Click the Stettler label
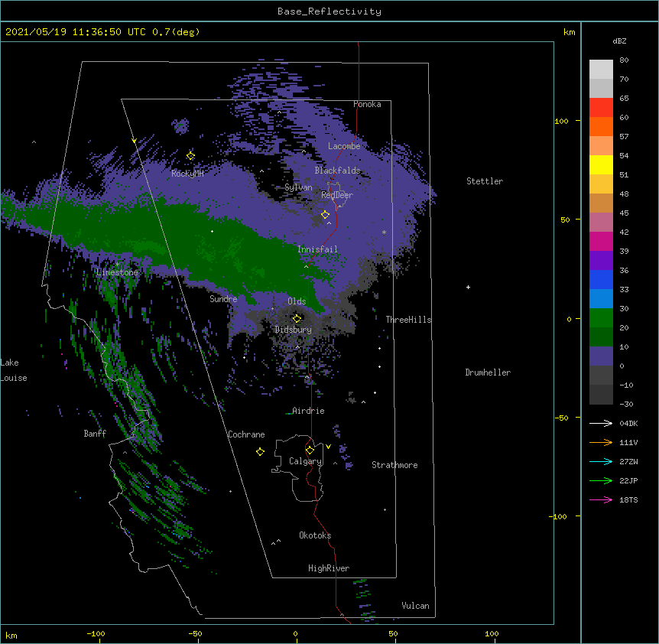Image resolution: width=659 pixels, height=644 pixels. pos(485,181)
